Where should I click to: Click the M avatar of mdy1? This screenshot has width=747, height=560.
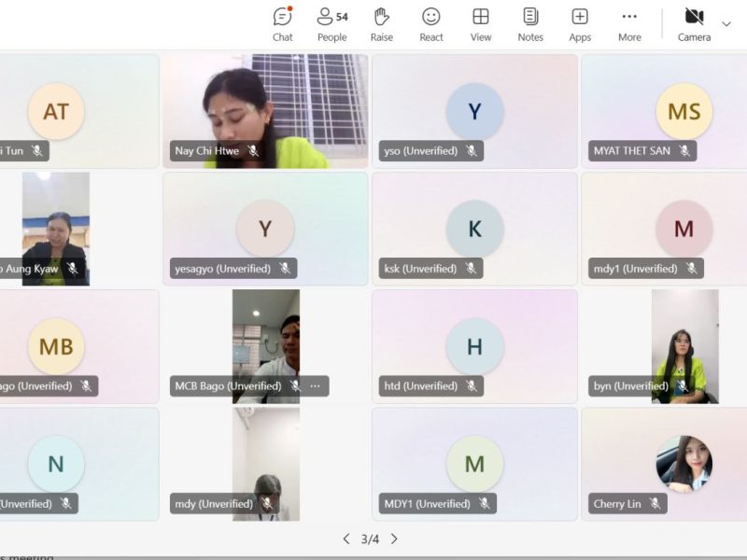tap(684, 229)
